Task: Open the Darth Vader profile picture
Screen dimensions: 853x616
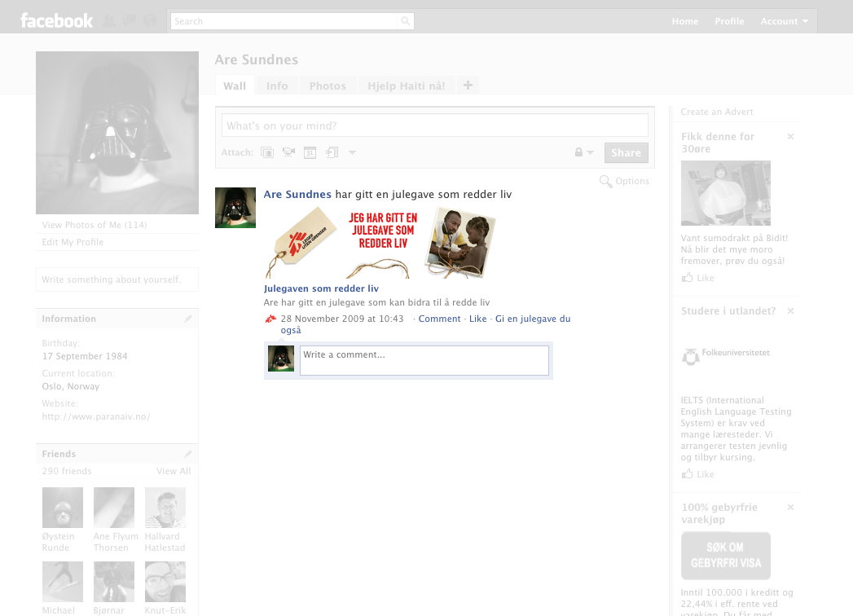Action: [x=117, y=133]
